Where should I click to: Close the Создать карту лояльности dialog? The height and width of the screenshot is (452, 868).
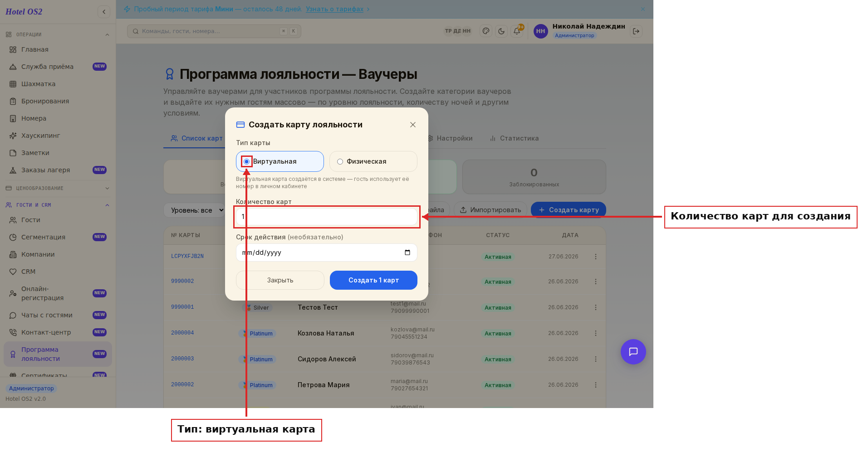click(x=413, y=125)
